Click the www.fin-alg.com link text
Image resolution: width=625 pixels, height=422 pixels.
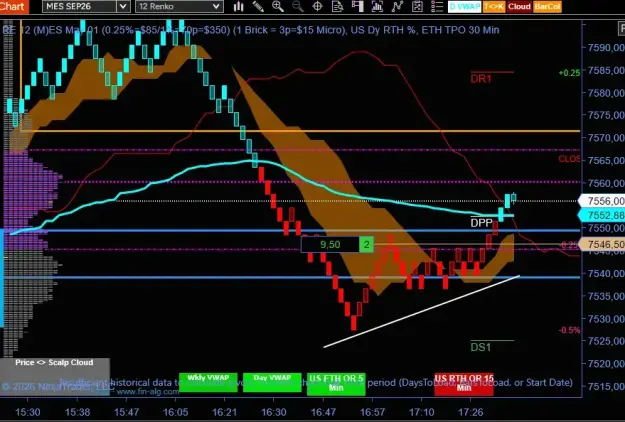point(148,392)
